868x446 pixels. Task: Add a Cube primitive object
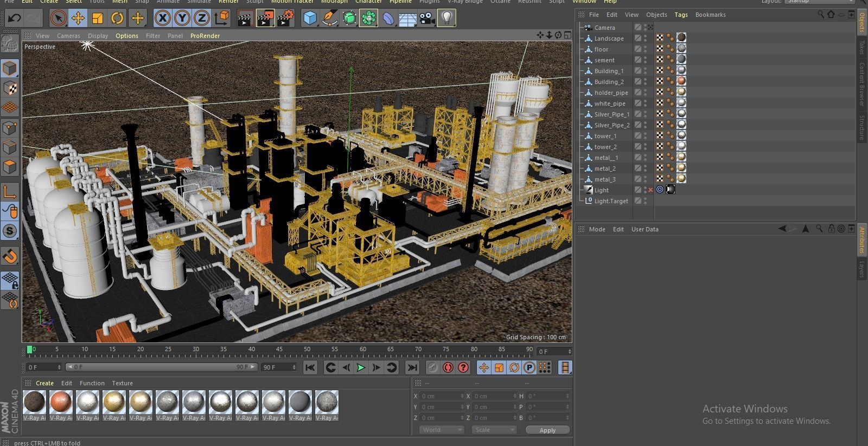310,18
